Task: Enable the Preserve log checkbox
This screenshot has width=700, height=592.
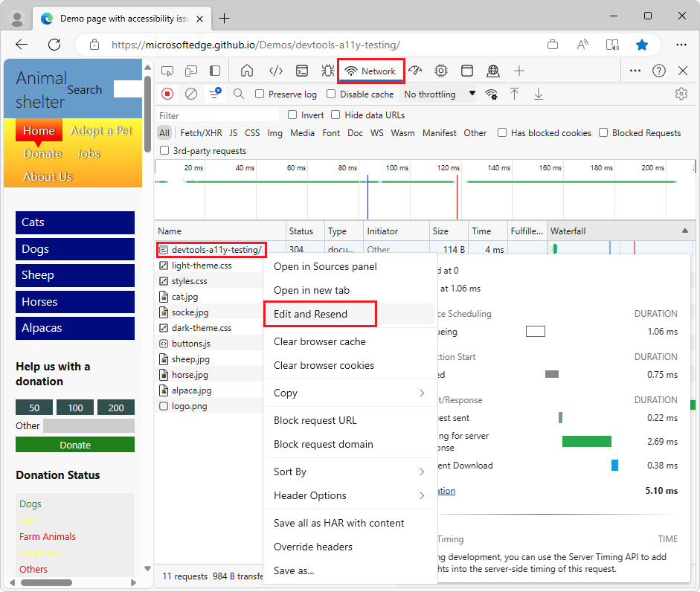Action: [x=258, y=94]
